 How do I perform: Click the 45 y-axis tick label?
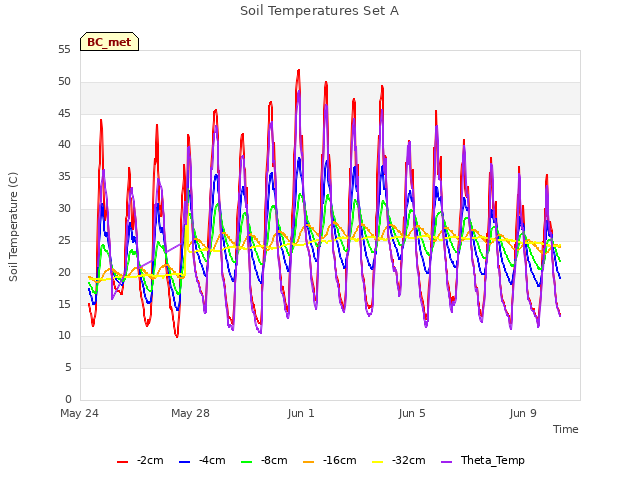pos(64,113)
